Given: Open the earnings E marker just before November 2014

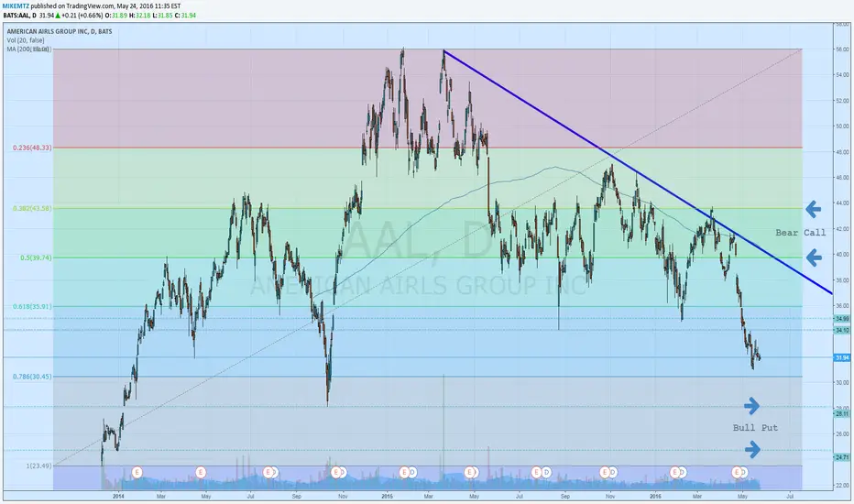Looking at the screenshot, I should (x=336, y=473).
